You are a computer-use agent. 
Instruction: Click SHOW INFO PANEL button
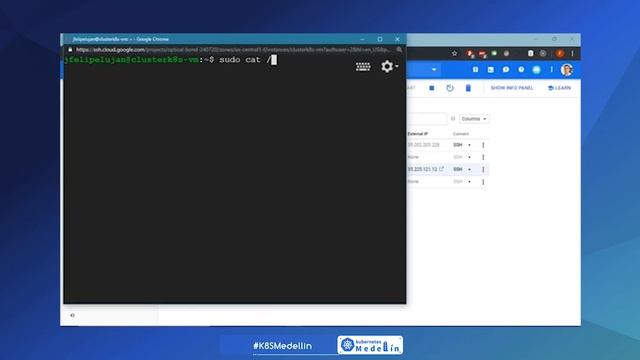tap(512, 88)
